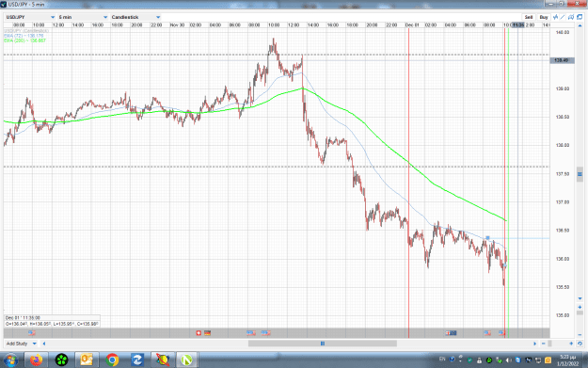Image resolution: width=588 pixels, height=368 pixels.
Task: Click the vertical zoom slider handle
Action: point(580,312)
